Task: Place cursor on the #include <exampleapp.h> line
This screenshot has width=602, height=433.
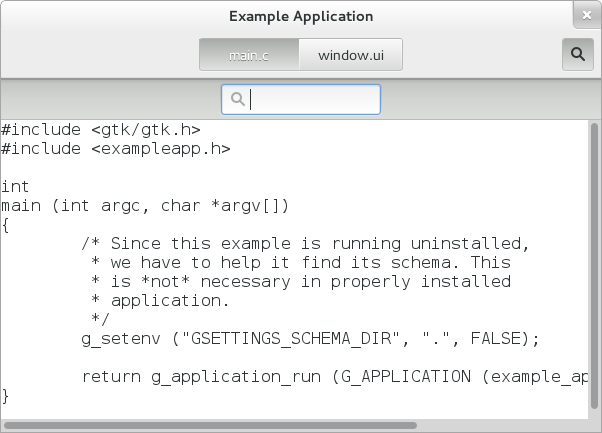Action: 115,149
